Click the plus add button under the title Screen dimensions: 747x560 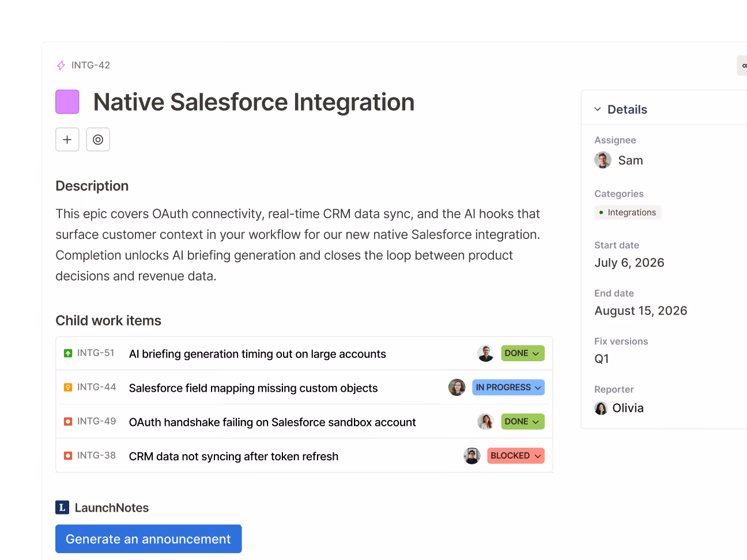coord(67,139)
